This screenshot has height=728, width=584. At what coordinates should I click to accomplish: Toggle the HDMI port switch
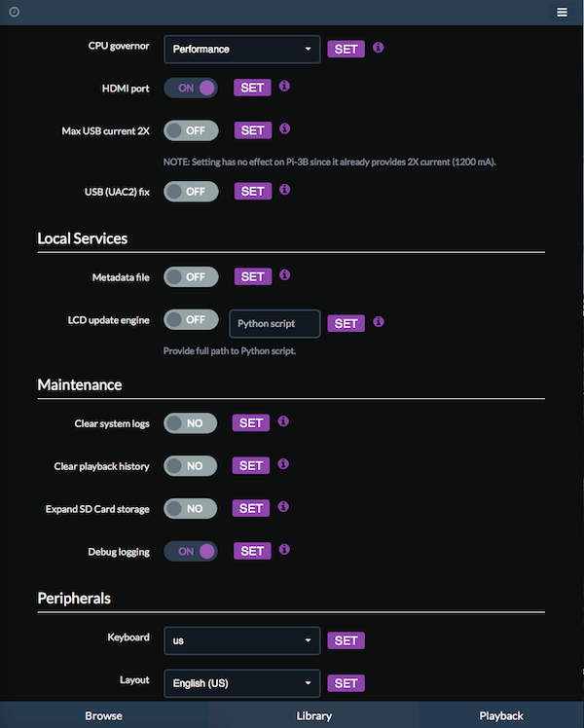(x=191, y=88)
